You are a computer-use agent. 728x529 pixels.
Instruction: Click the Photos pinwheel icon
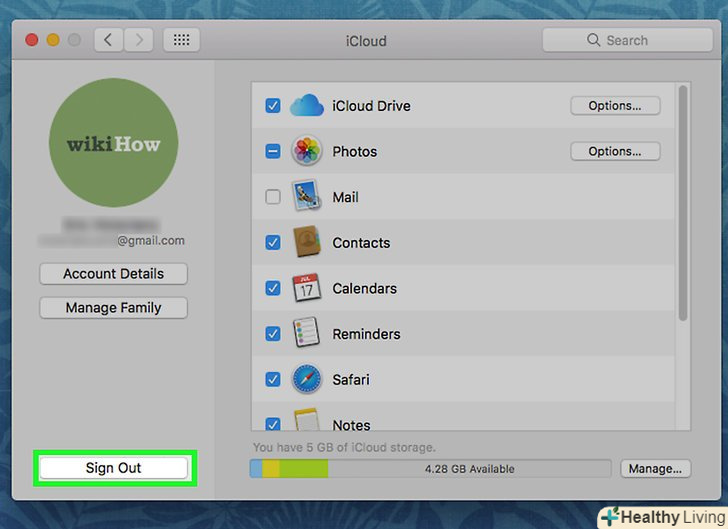click(306, 152)
